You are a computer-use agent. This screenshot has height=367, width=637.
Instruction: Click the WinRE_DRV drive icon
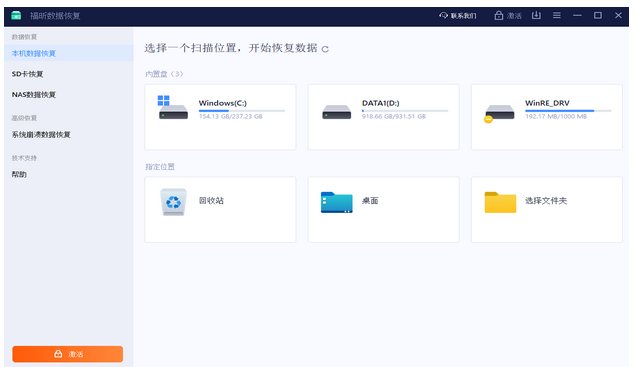[x=499, y=113]
